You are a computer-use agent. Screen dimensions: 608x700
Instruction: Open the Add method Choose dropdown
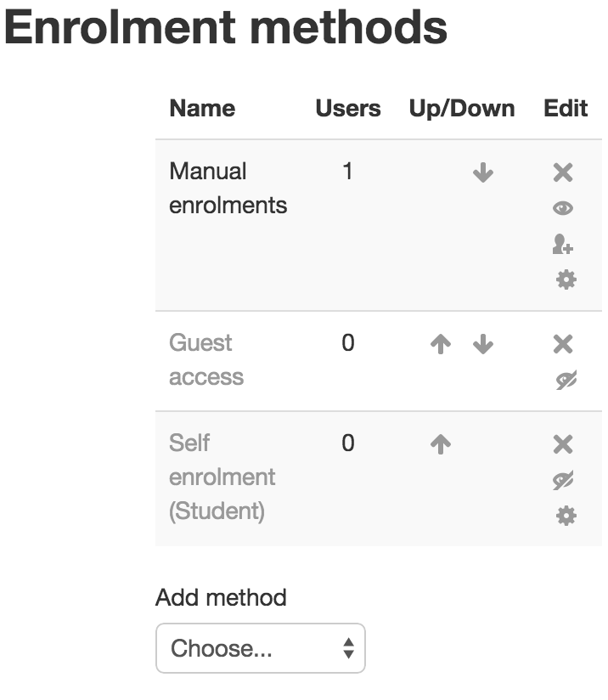(x=260, y=648)
